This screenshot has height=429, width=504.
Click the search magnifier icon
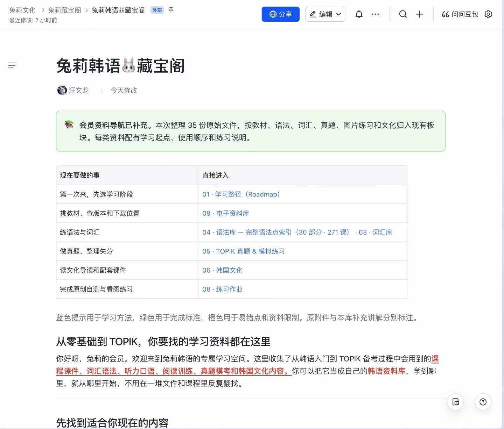403,14
